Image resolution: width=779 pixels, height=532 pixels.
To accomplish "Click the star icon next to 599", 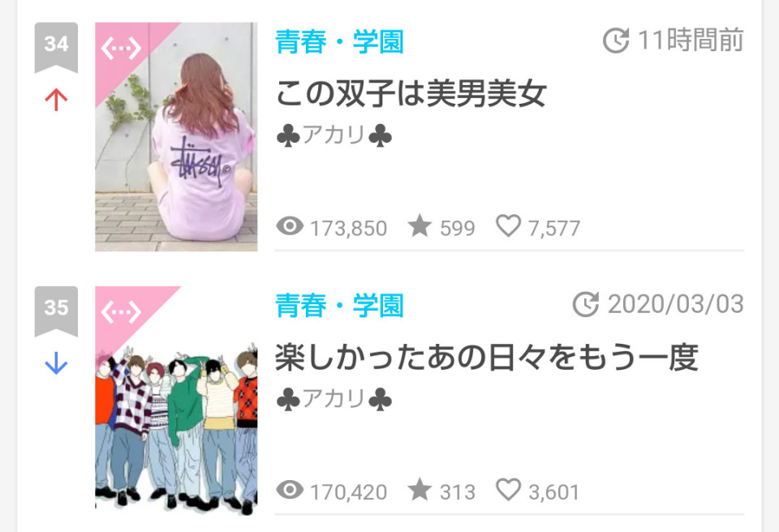I will tap(420, 225).
